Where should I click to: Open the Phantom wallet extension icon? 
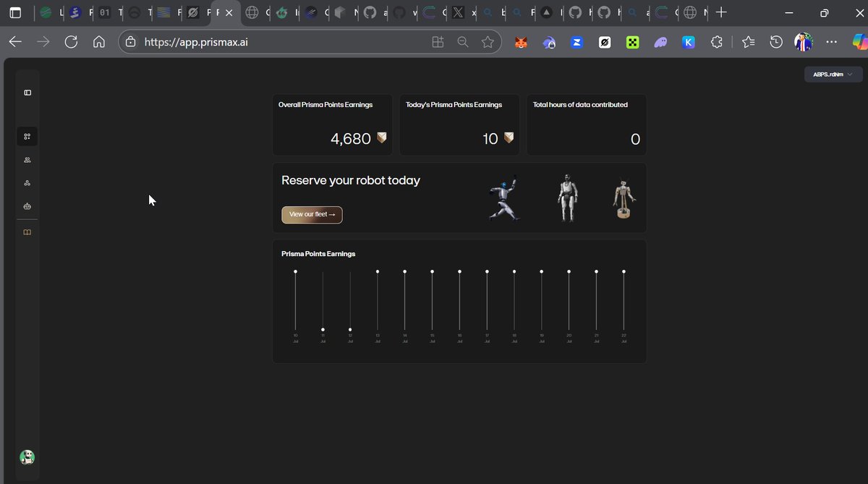pos(660,42)
